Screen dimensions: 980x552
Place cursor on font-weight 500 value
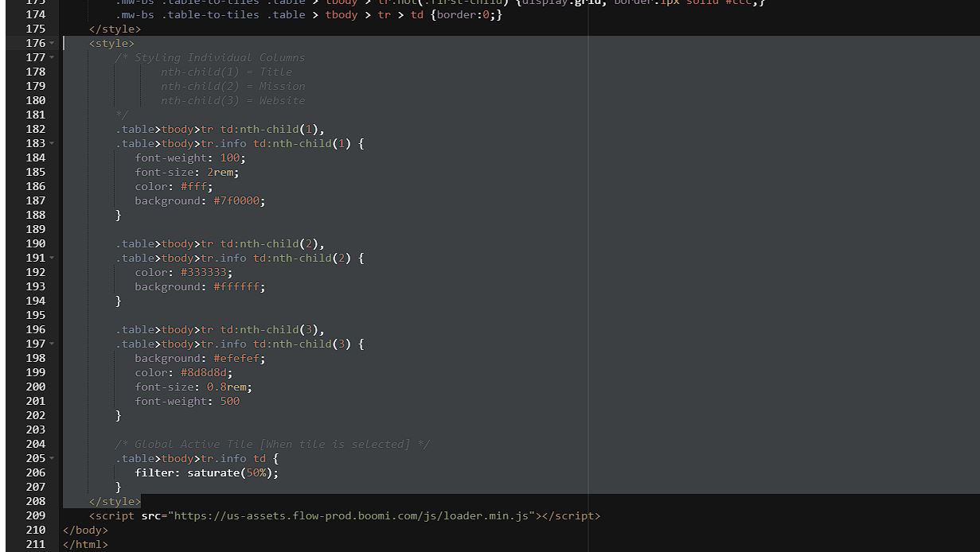(x=229, y=401)
